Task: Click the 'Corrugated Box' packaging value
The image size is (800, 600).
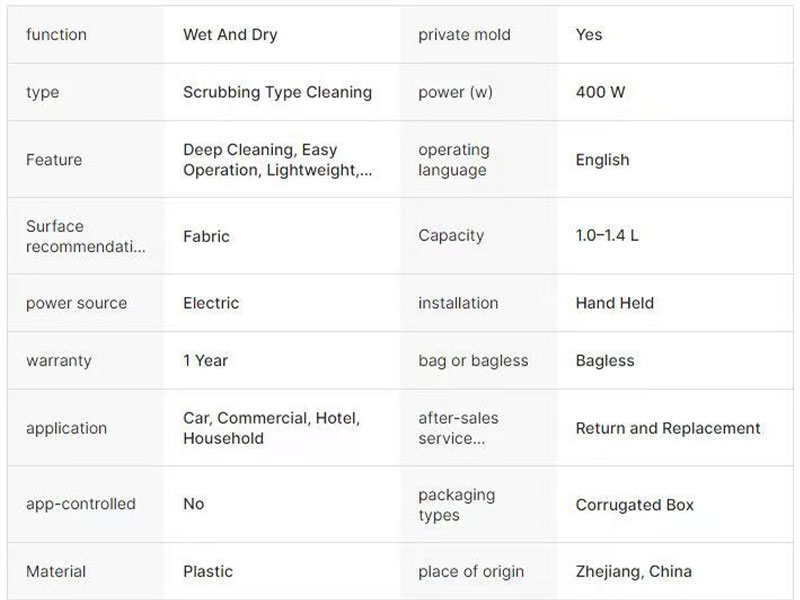Action: [x=634, y=505]
